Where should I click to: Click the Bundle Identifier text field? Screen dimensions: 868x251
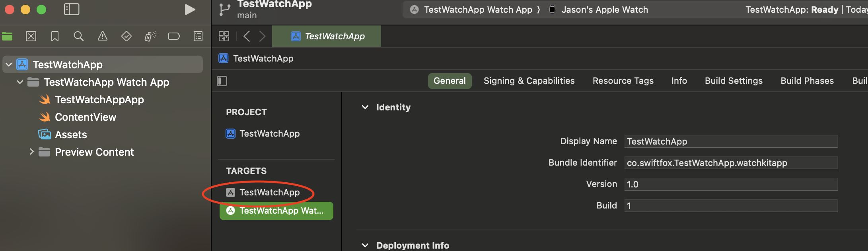(x=730, y=163)
